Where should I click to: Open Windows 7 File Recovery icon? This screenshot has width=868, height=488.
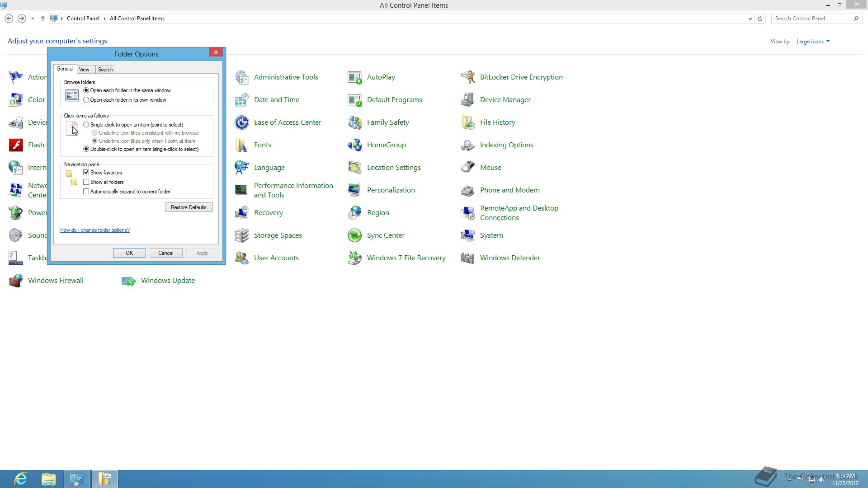click(x=355, y=258)
